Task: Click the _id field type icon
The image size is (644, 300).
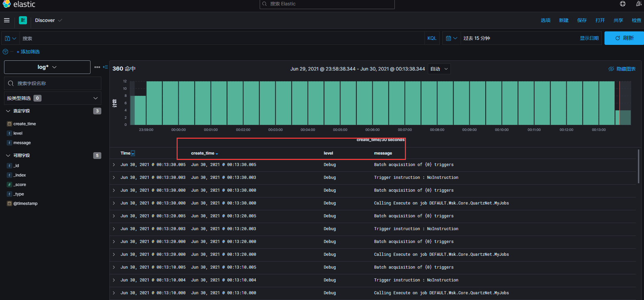Action: (9, 166)
